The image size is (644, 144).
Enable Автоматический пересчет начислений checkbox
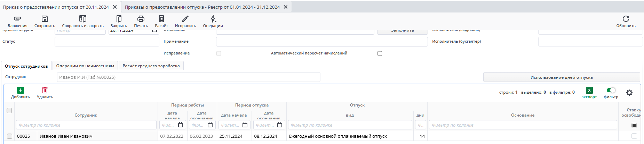[x=380, y=53]
